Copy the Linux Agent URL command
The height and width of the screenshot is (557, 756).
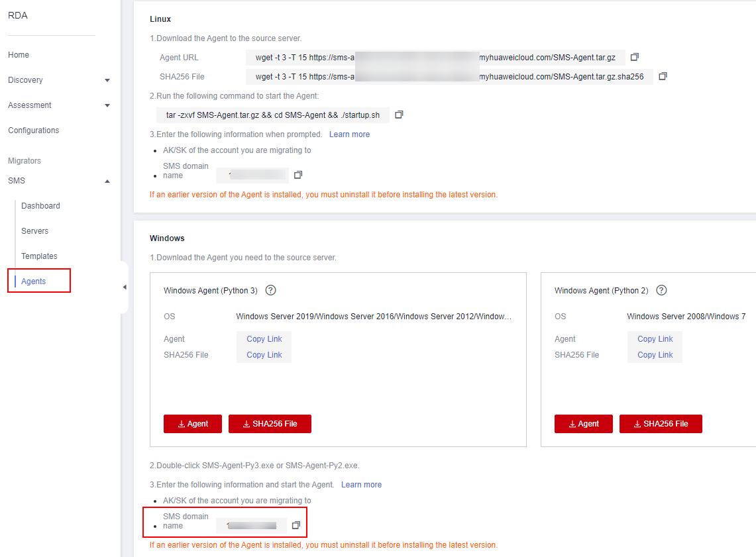click(x=635, y=57)
